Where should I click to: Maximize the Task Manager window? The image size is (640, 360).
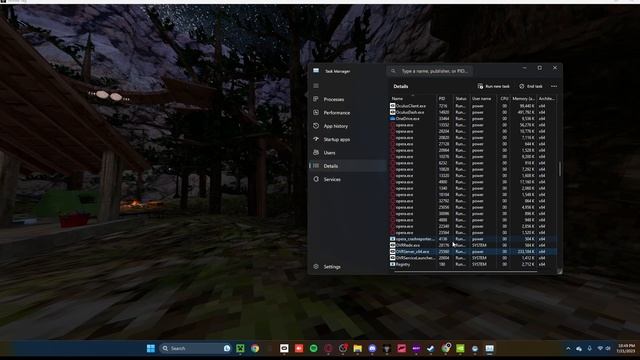coord(540,68)
